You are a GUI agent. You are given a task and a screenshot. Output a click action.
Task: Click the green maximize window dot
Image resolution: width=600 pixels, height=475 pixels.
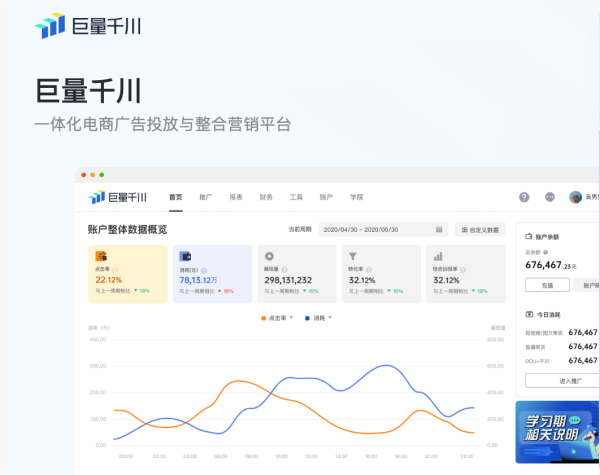click(x=102, y=175)
